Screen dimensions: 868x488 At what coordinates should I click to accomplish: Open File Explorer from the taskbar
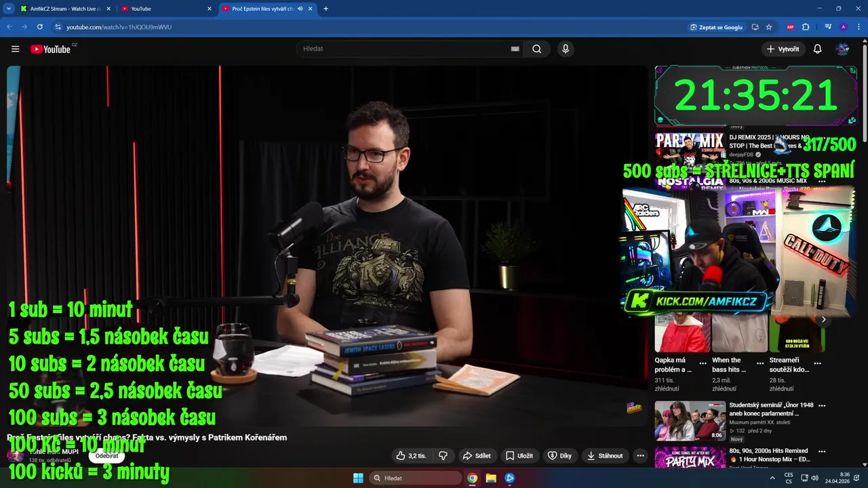491,478
